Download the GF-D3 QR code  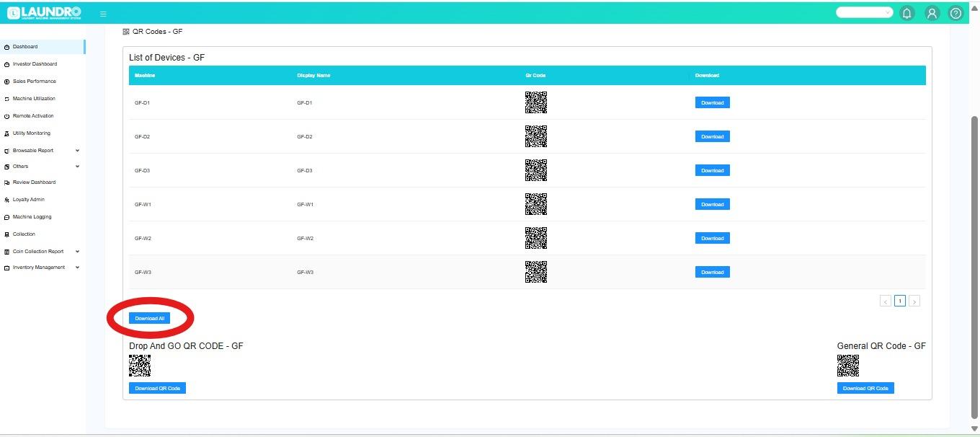click(x=712, y=170)
